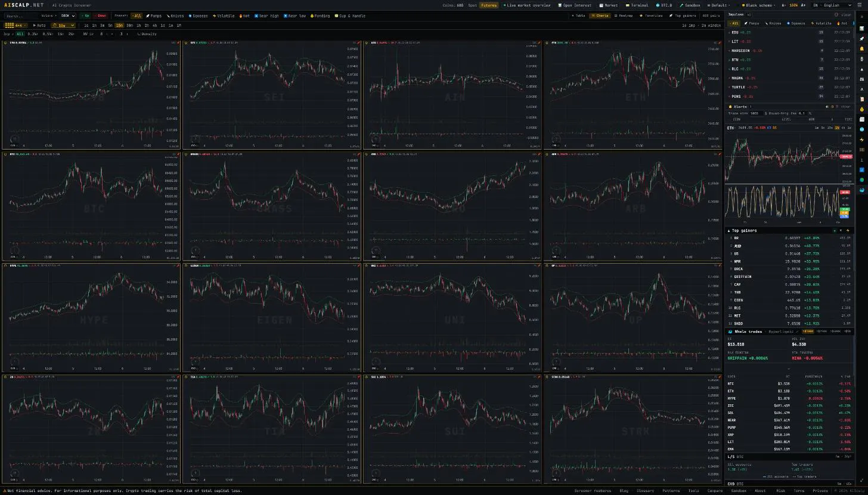The height and width of the screenshot is (495, 868).
Task: Toggle the Down direction filter
Action: pos(100,16)
